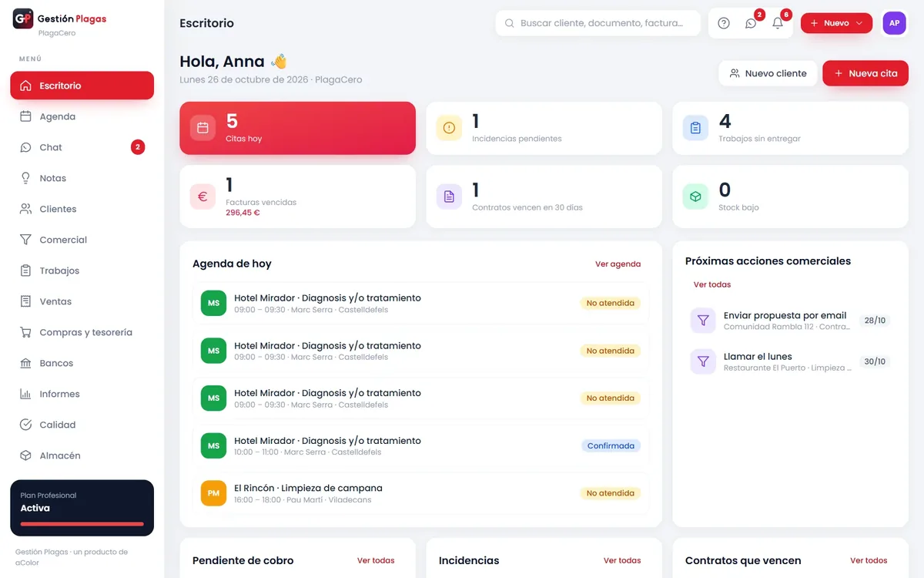Open Almacén in the sidebar
Screen dimensions: 924x578
click(82, 455)
